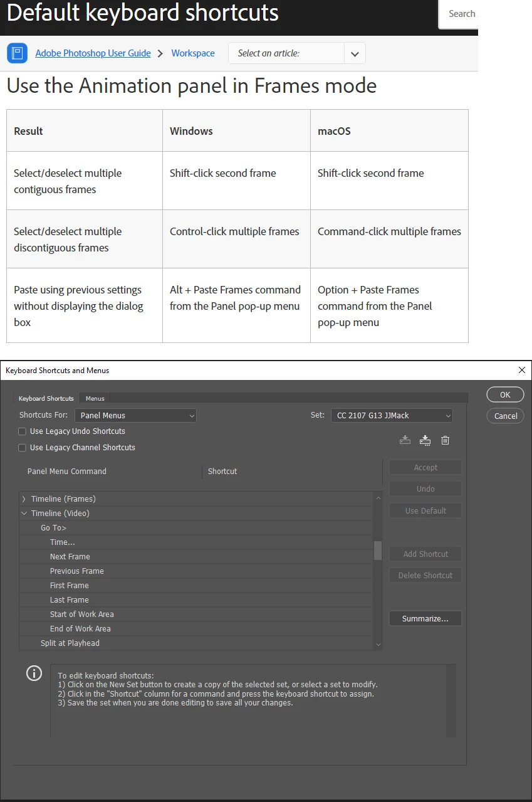The height and width of the screenshot is (802, 532).
Task: Click the Select an article field
Action: point(286,53)
